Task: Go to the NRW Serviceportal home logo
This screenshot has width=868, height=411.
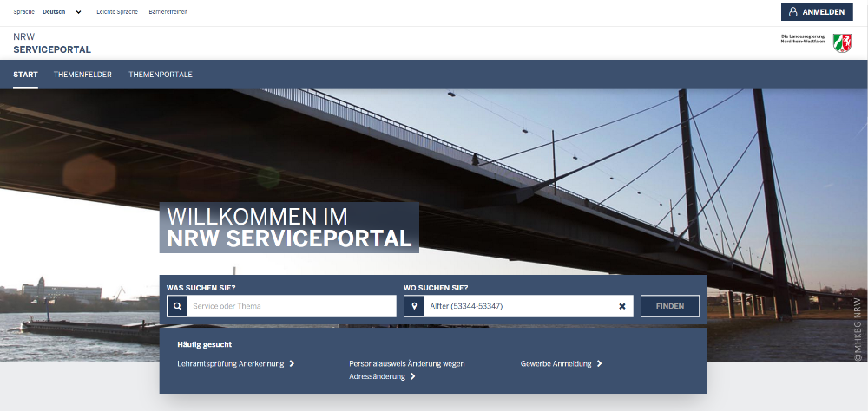Action: coord(52,43)
